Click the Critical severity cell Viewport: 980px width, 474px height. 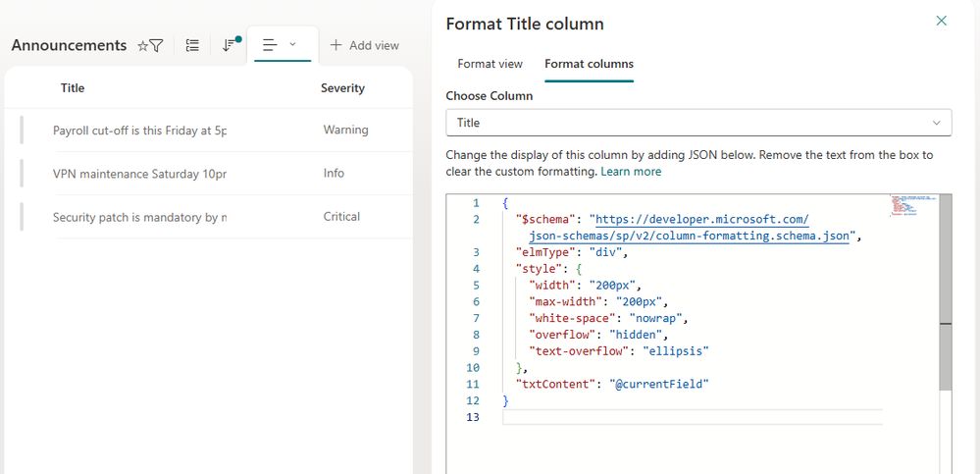[x=341, y=216]
